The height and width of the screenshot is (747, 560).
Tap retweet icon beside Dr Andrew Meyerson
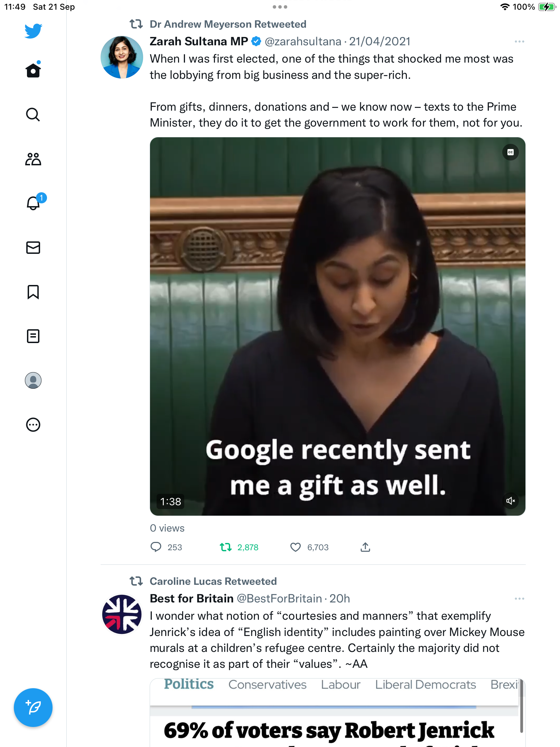tap(136, 24)
